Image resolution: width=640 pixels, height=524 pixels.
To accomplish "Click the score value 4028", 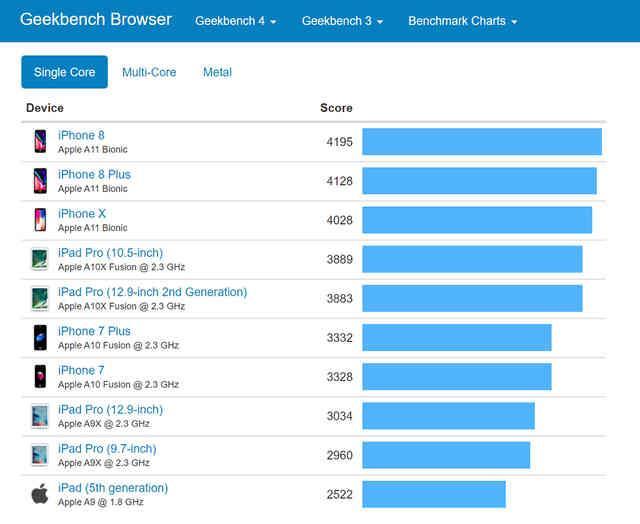I will pos(339,220).
